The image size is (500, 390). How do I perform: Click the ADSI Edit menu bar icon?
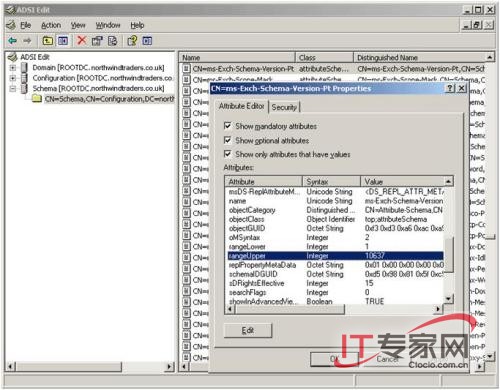(11, 25)
